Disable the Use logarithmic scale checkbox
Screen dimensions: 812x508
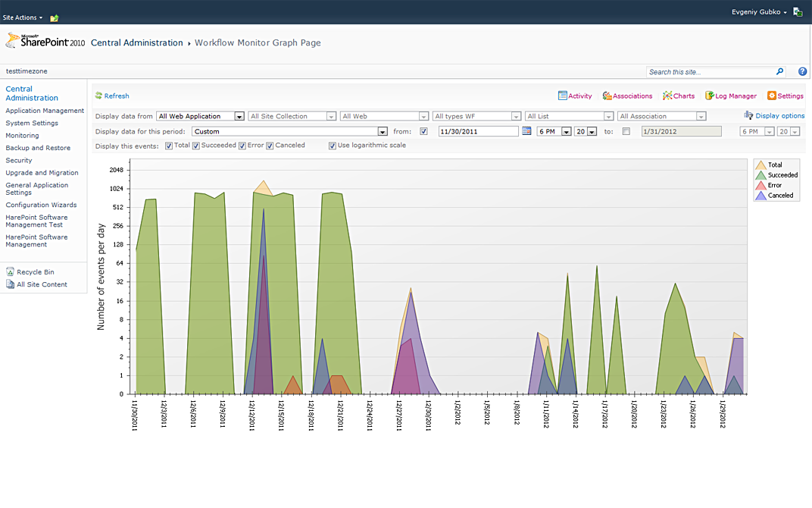[333, 146]
